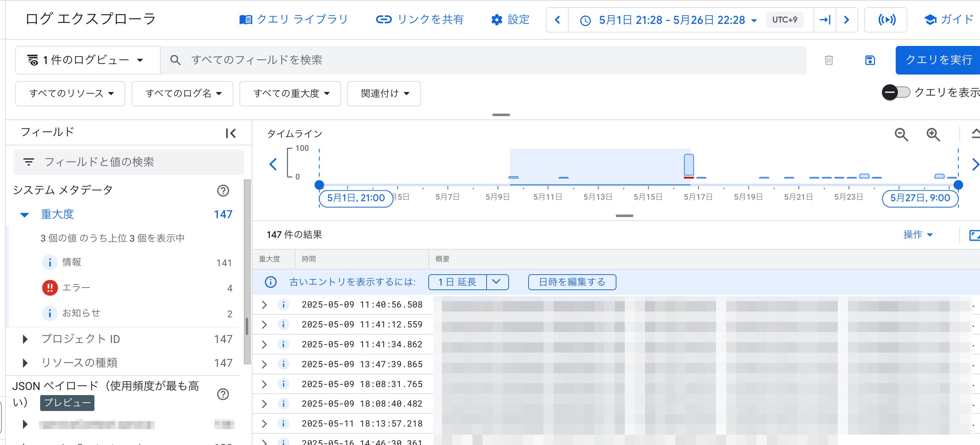Click 1 日 延長 button

[457, 282]
